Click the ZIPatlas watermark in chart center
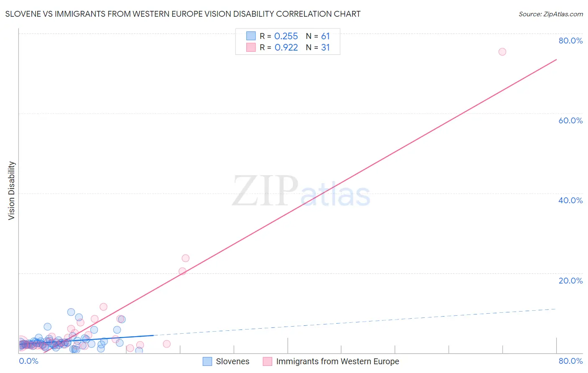The height and width of the screenshot is (373, 588). click(x=301, y=192)
